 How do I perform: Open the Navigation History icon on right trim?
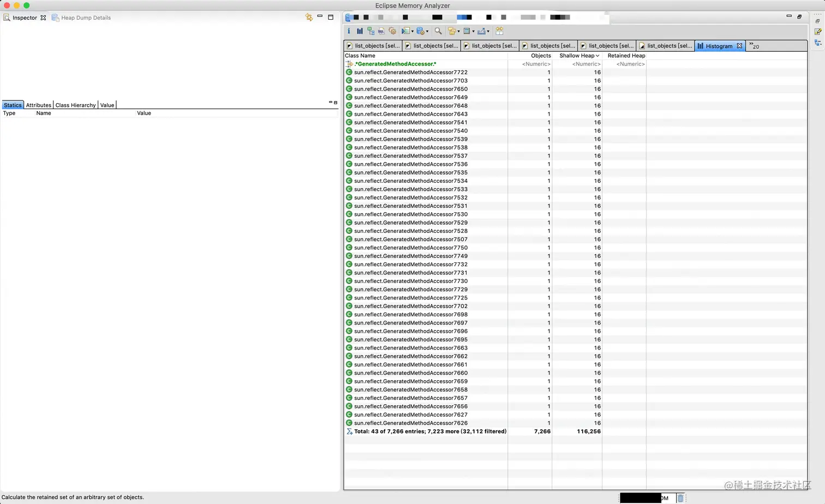pos(817,43)
